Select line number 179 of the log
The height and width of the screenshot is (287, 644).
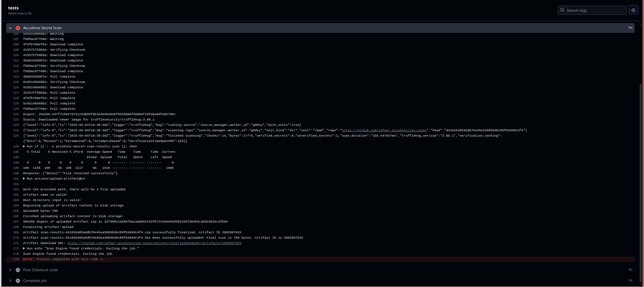16,259
